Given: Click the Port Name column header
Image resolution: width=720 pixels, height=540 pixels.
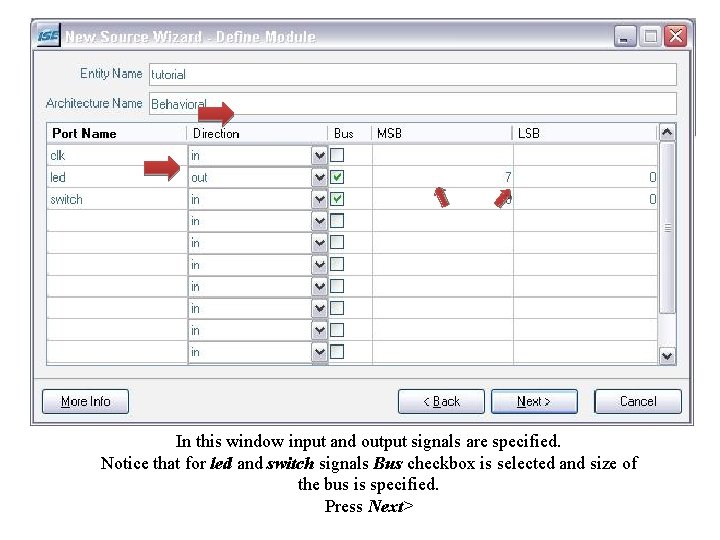Looking at the screenshot, I should pyautogui.click(x=117, y=134).
